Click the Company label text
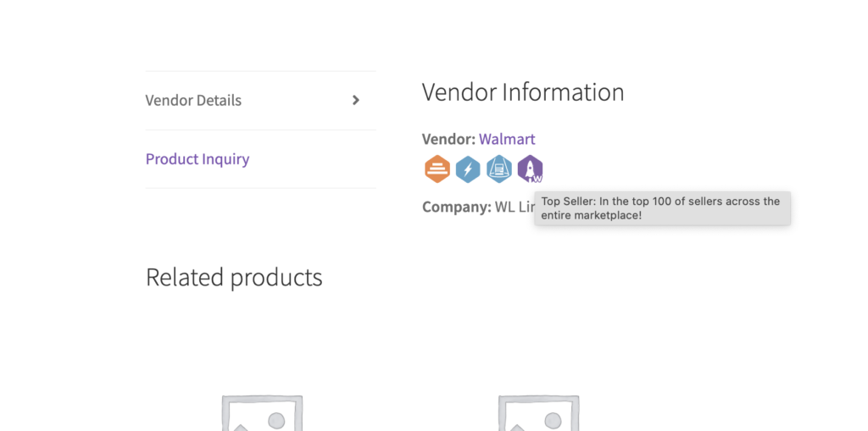The height and width of the screenshot is (431, 868). [457, 207]
